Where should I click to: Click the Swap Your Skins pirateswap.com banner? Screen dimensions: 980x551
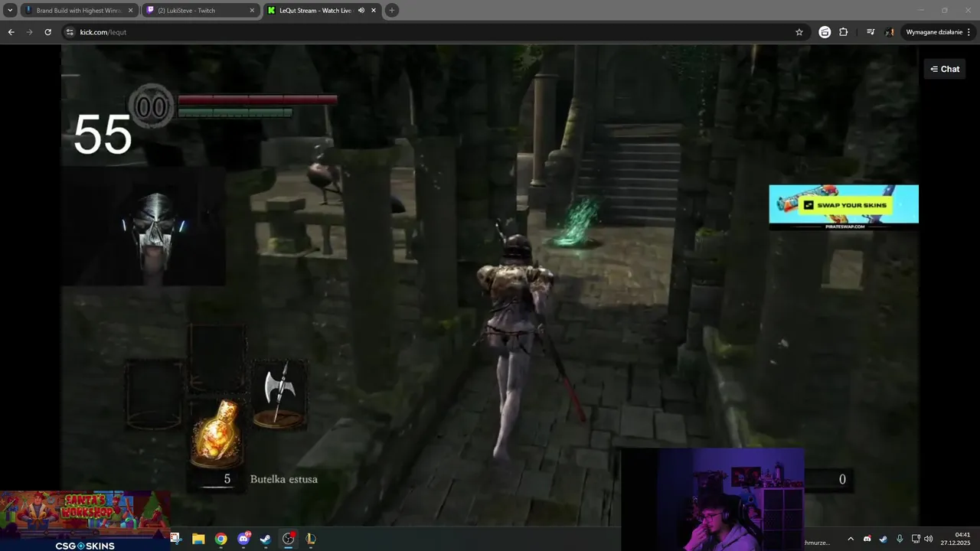click(x=844, y=207)
